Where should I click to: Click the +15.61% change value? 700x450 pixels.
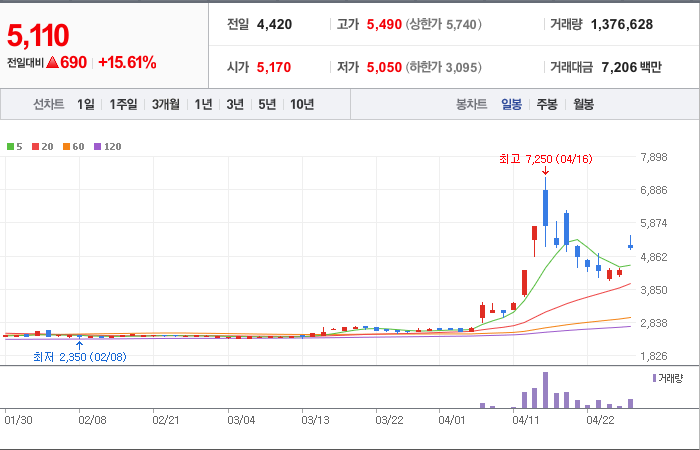point(127,63)
